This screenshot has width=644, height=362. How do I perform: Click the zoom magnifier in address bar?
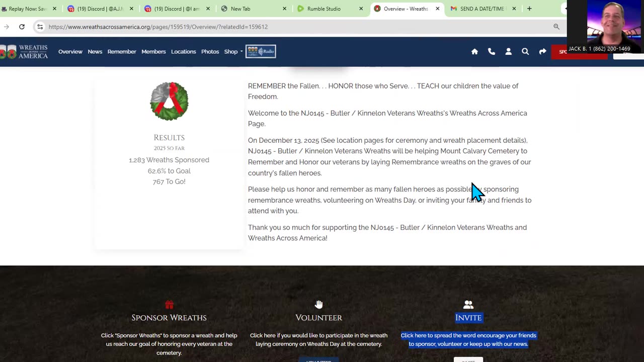[x=556, y=27]
